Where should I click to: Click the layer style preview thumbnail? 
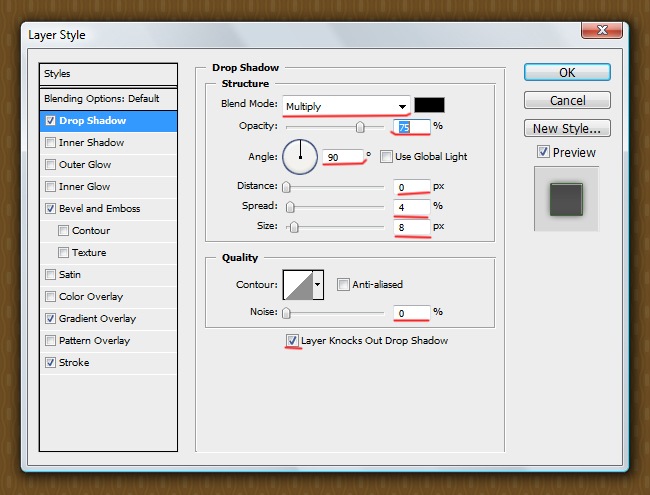(566, 196)
